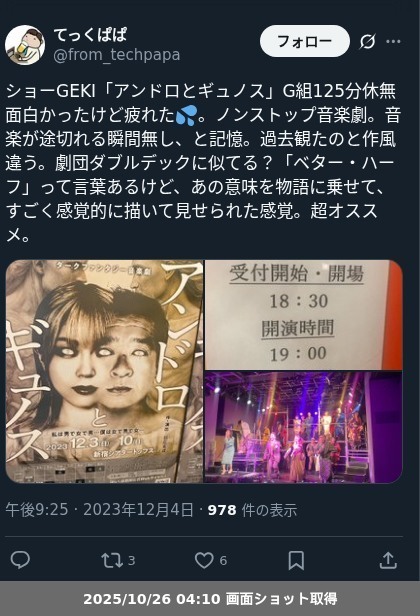Bookmark this tweet
The width and height of the screenshot is (420, 616).
tap(296, 560)
